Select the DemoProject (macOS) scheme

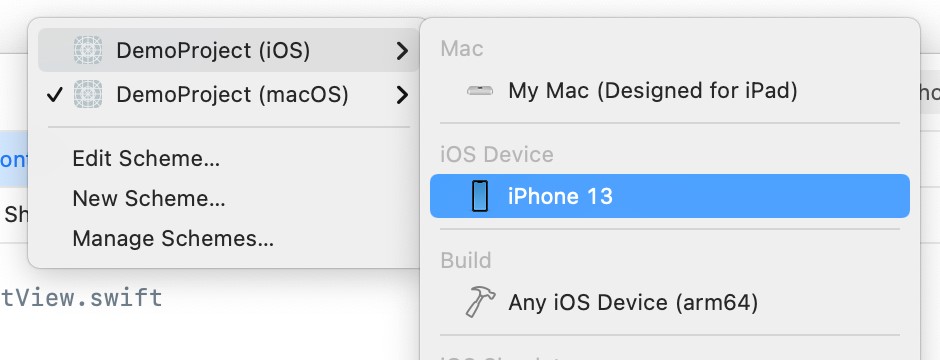pyautogui.click(x=228, y=95)
